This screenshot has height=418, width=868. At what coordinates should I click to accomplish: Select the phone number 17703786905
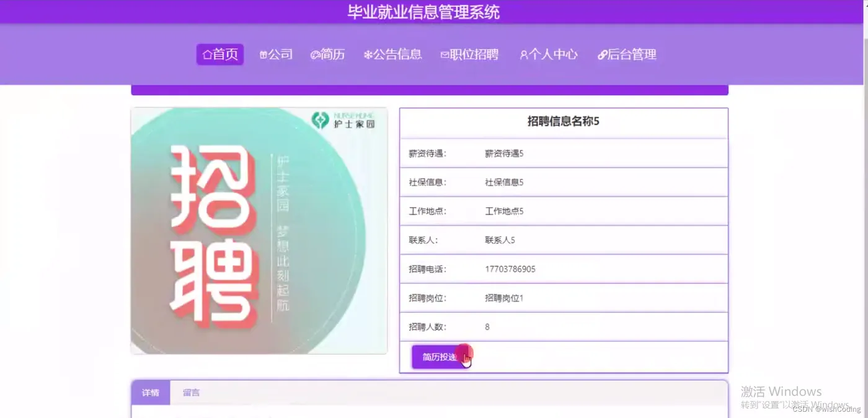(510, 269)
